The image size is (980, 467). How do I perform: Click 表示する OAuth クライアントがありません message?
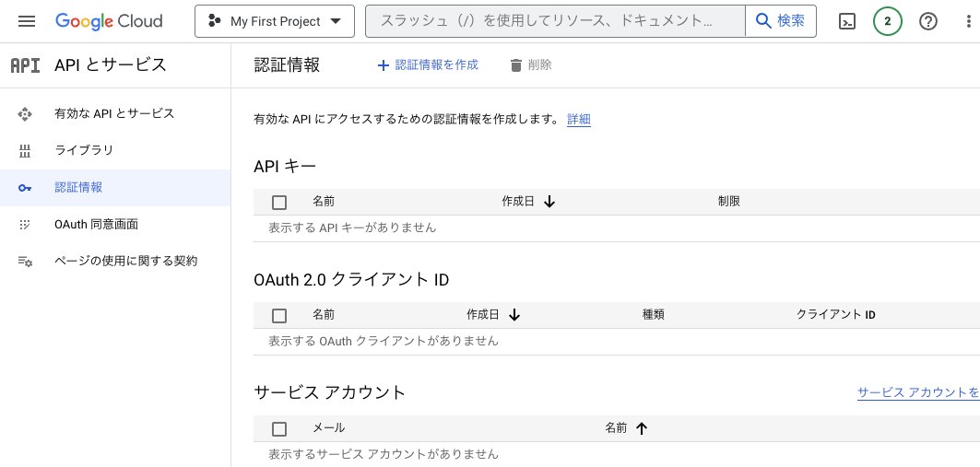(384, 341)
